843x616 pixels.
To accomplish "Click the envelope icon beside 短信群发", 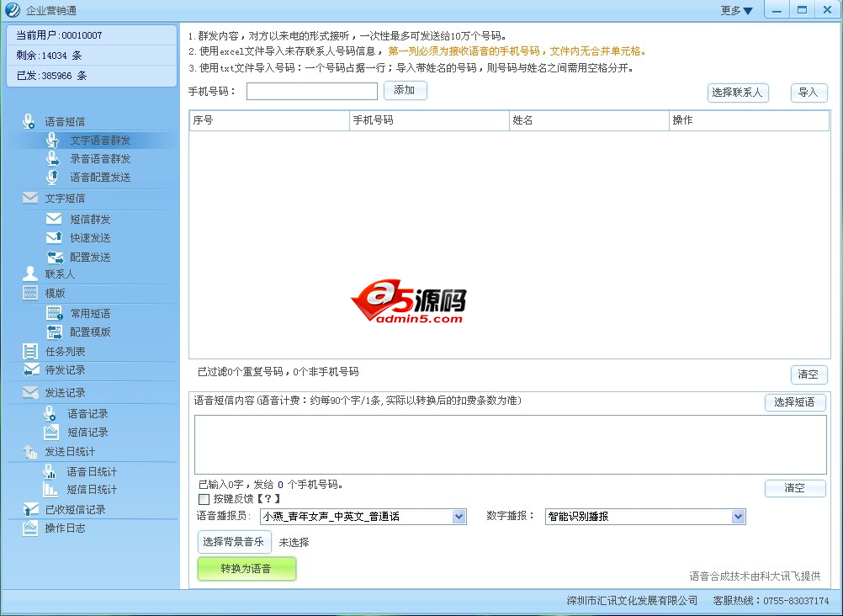I will 54,219.
